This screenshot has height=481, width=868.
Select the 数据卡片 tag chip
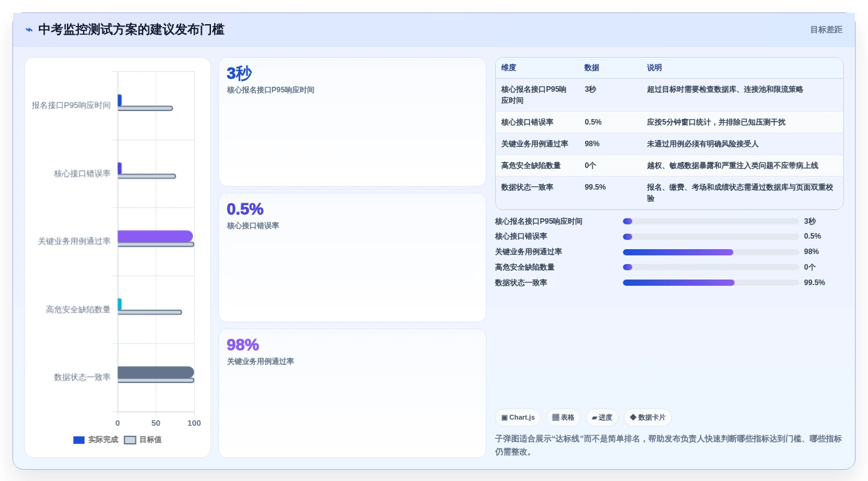point(647,417)
